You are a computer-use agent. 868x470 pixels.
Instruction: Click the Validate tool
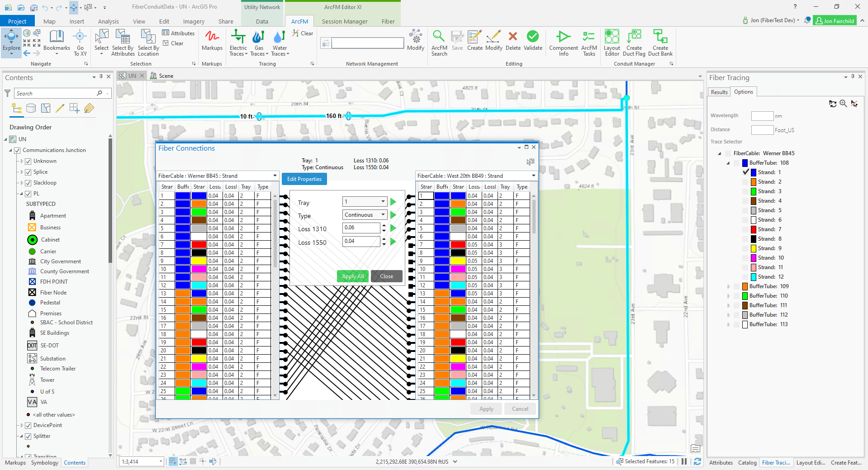coord(533,41)
